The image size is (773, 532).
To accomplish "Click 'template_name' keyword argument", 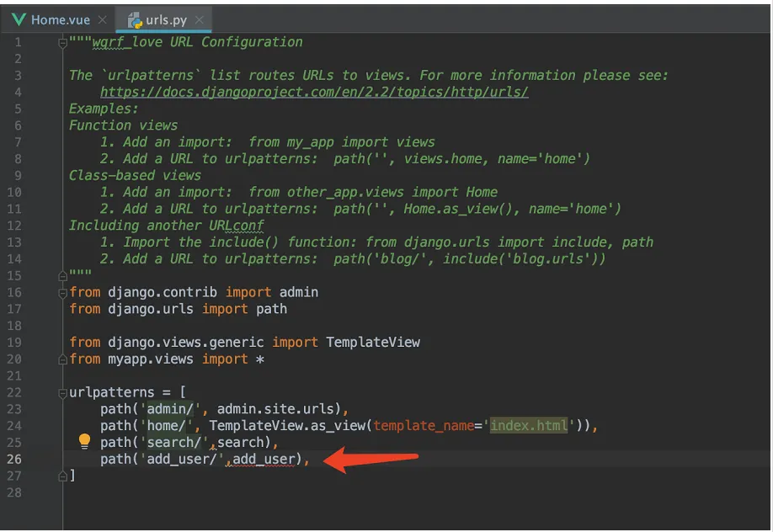I will [x=424, y=425].
